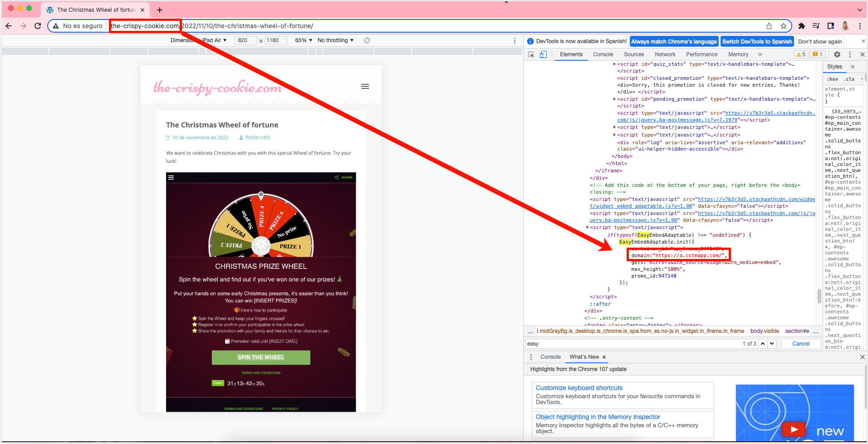Open device toolbar more options menu
The image size is (868, 444).
point(515,40)
